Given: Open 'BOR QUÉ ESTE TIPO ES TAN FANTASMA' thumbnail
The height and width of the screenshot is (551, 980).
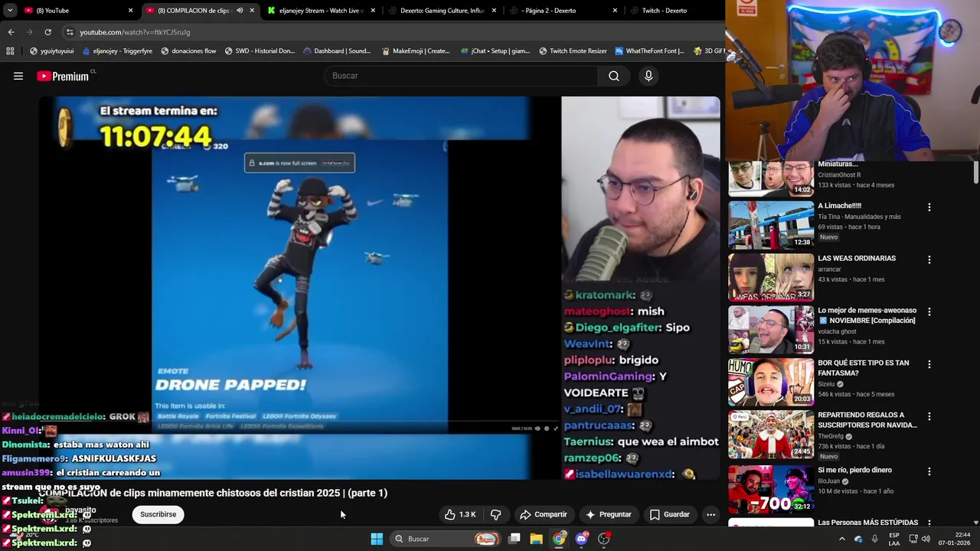Looking at the screenshot, I should point(771,382).
